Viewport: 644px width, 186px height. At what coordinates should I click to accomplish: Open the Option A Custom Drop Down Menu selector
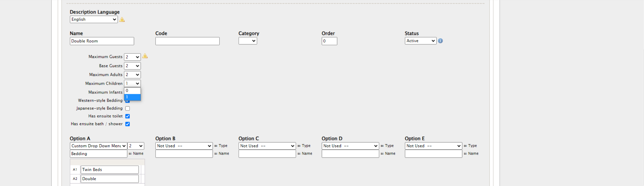(98, 146)
